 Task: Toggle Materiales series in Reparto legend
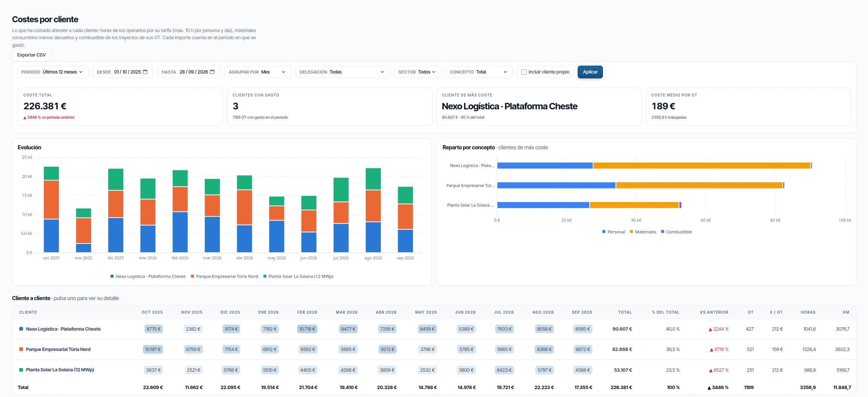pyautogui.click(x=643, y=232)
